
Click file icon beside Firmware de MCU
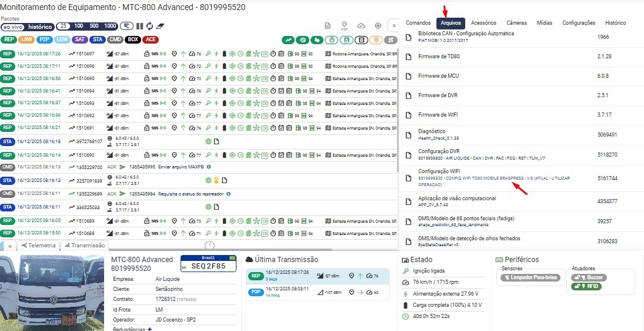point(409,76)
